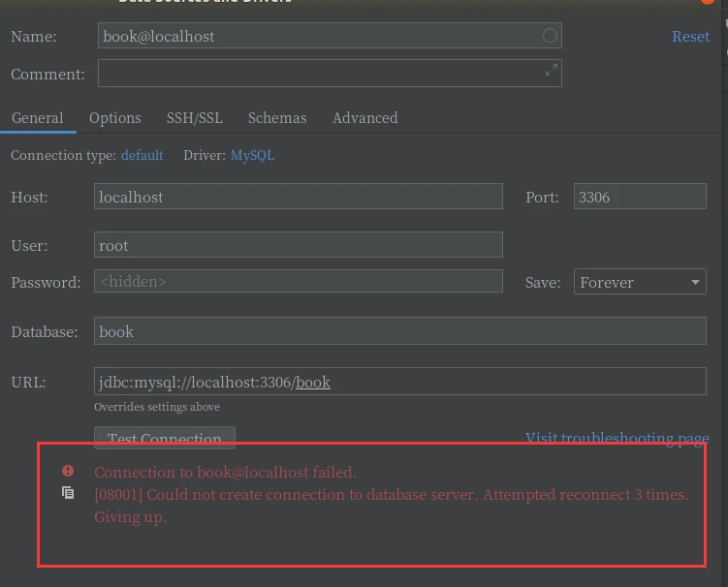Switch to the General tab

38,118
